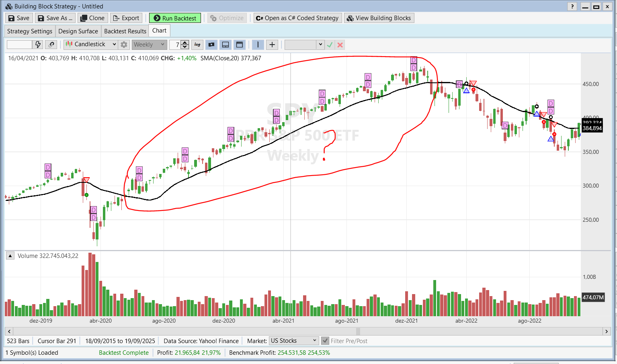Open the Strategy Settings tab

[x=30, y=31]
